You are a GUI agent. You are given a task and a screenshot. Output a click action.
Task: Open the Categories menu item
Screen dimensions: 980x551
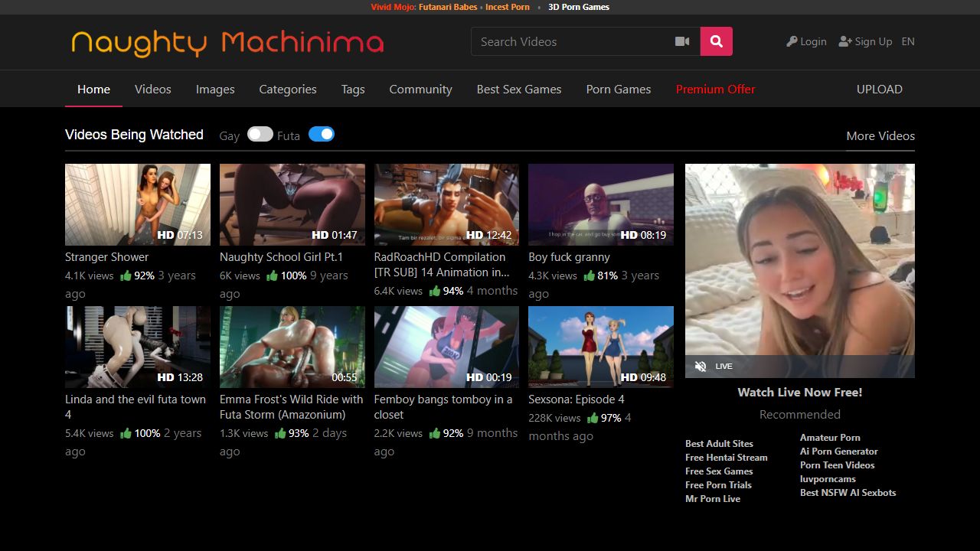(x=288, y=89)
